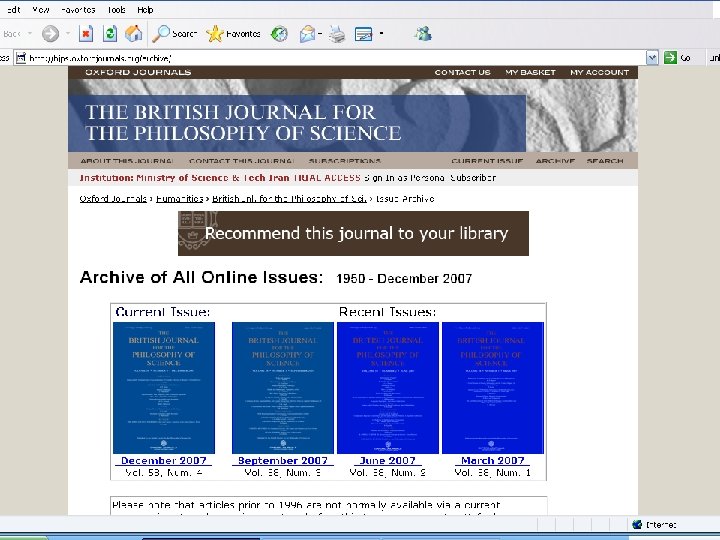Image resolution: width=720 pixels, height=540 pixels.
Task: Open the History toolbar icon
Action: pyautogui.click(x=279, y=34)
